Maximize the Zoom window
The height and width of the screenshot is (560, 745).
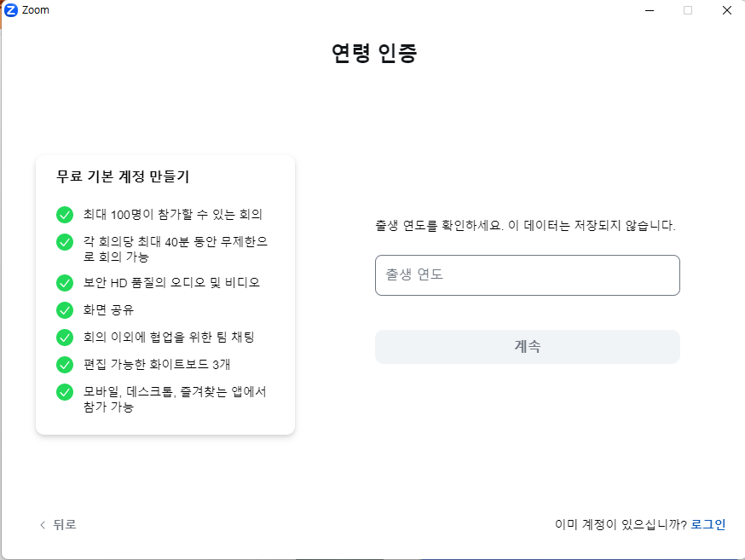click(687, 9)
